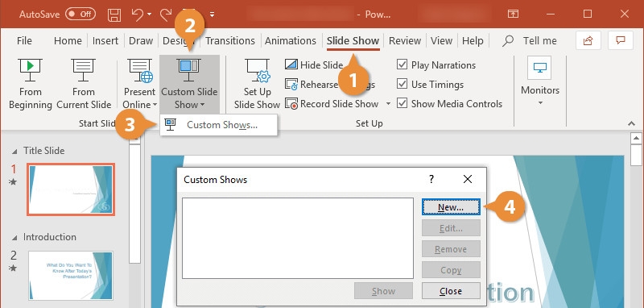
Task: Close the Custom Shows dialog with X
Action: point(468,179)
